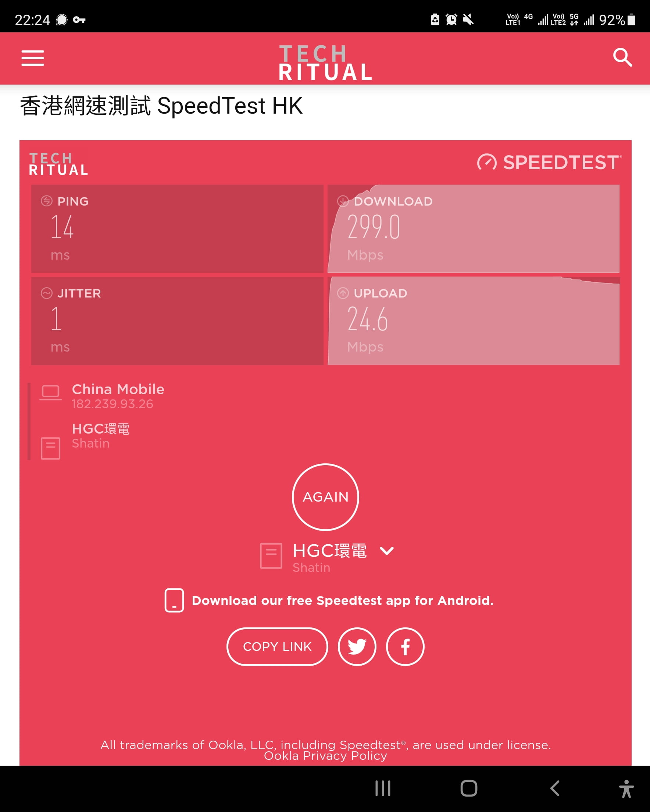Click the TECH RITUAL header logo
Screen dimensions: 650x812
pos(325,62)
